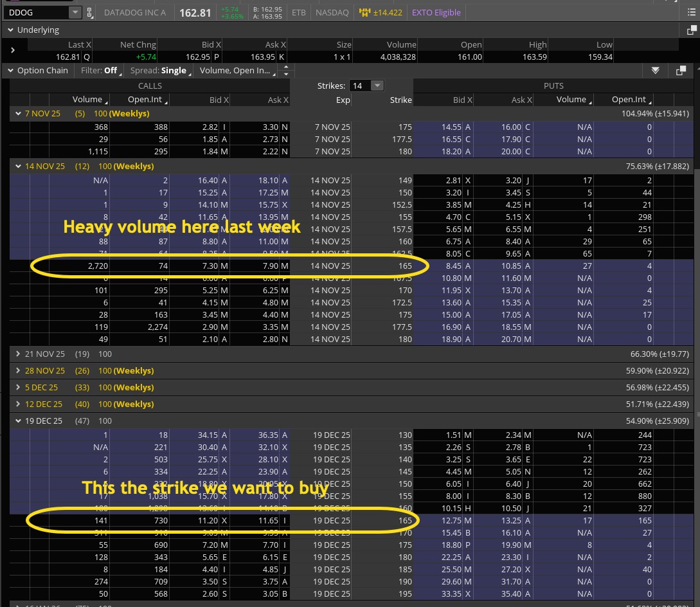
Task: Collapse the Option Chain section
Action: pos(10,71)
